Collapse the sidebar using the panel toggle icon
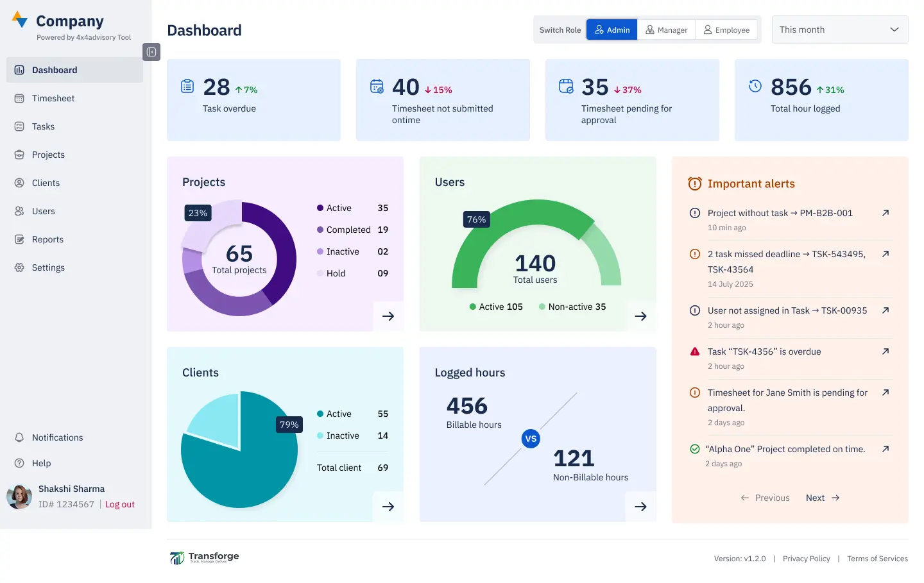The width and height of the screenshot is (924, 583). click(151, 52)
